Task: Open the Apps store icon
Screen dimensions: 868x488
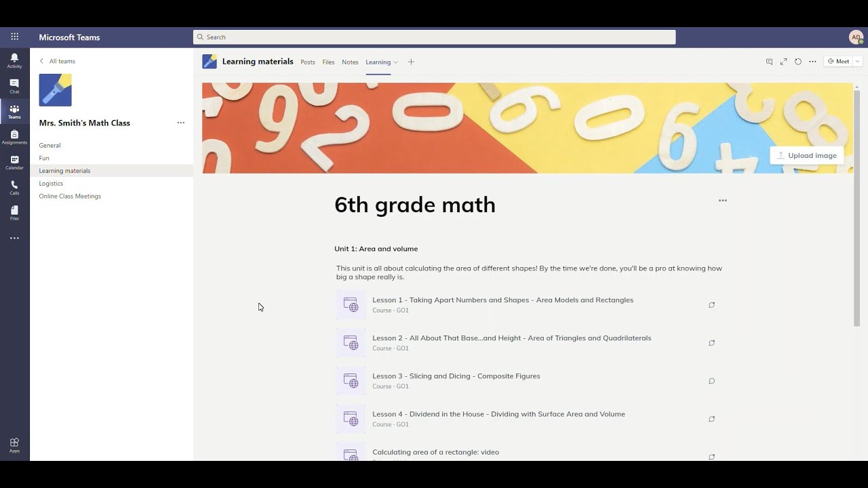Action: click(x=14, y=445)
